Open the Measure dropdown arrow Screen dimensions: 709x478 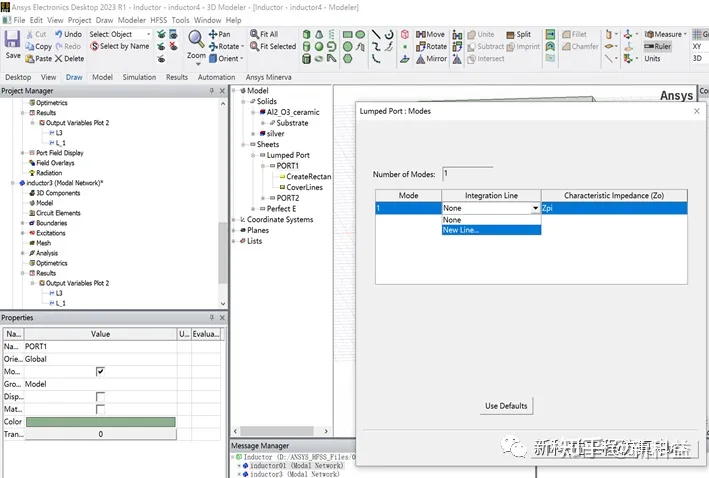(685, 34)
